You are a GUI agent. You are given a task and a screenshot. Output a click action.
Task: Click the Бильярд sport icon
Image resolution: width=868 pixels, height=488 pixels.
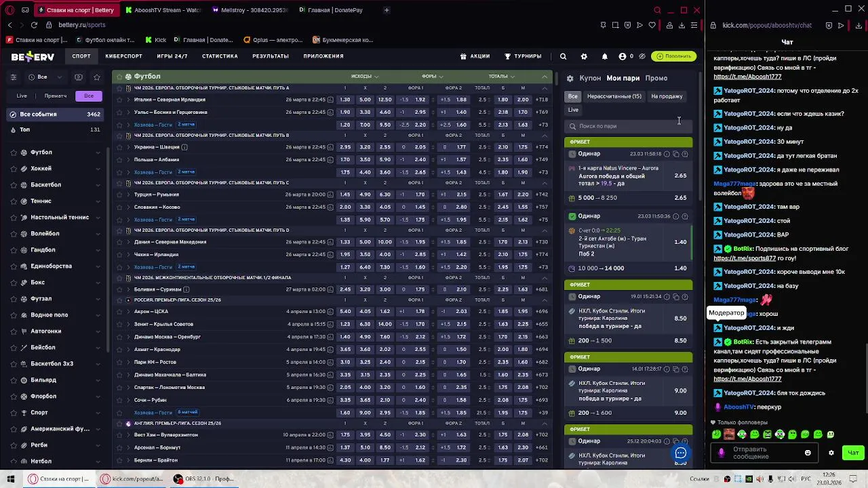[24, 380]
